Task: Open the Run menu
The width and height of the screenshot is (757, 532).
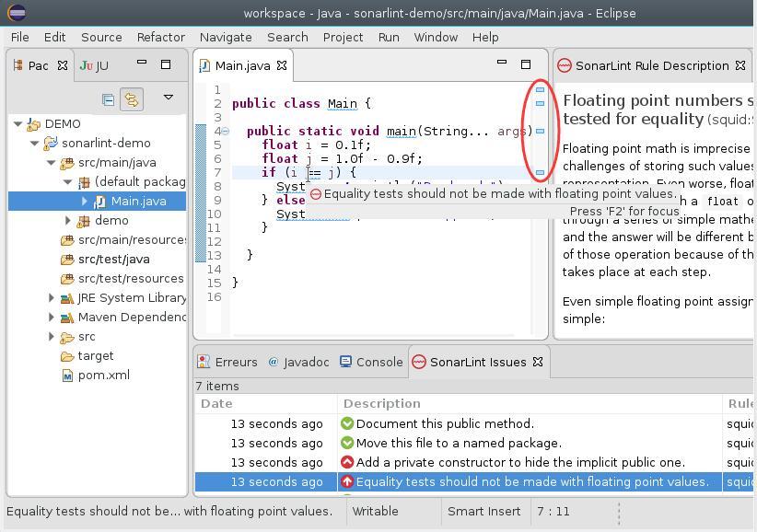Action: [x=389, y=37]
